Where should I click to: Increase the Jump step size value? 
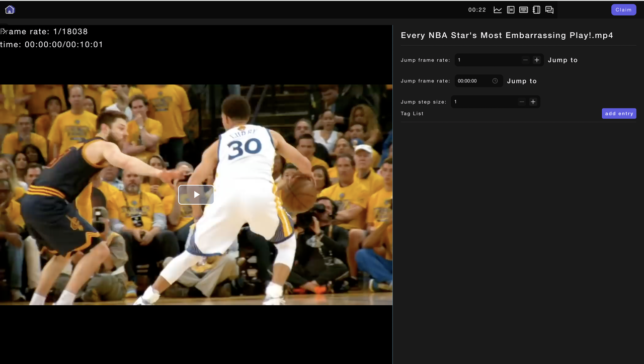pyautogui.click(x=533, y=102)
